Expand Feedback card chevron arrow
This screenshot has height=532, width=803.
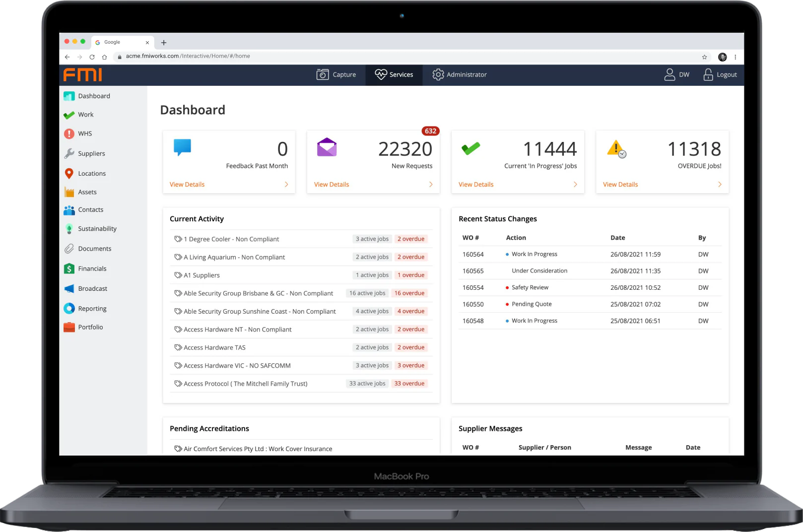point(286,185)
